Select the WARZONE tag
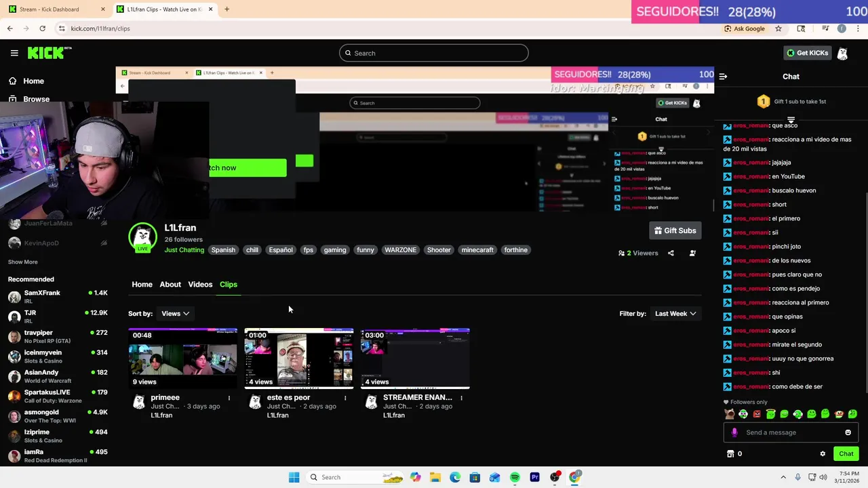Image resolution: width=868 pixels, height=488 pixels. (401, 250)
